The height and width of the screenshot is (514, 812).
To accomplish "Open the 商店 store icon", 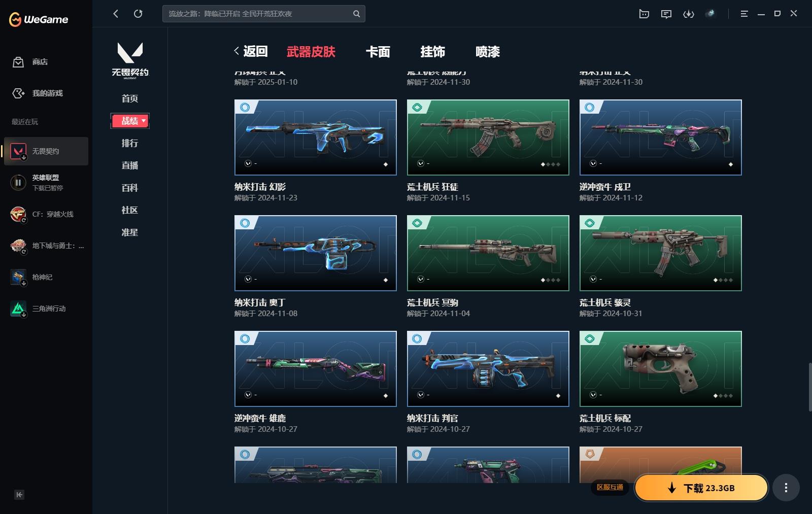I will [18, 62].
